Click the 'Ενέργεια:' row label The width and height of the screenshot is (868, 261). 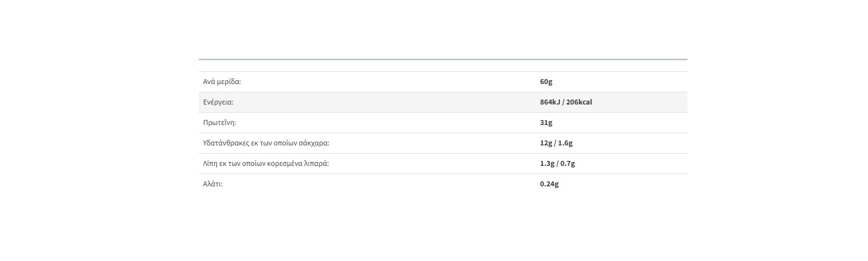click(x=218, y=102)
